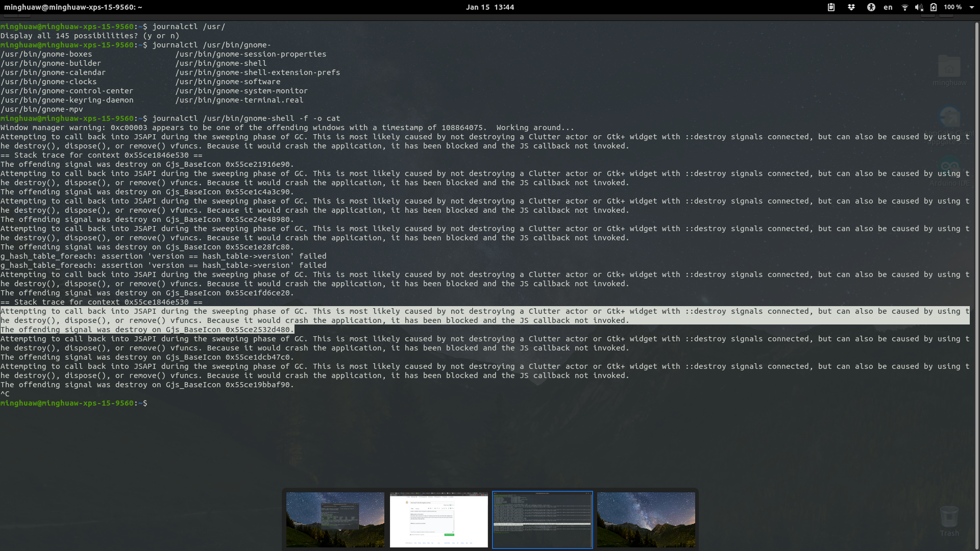Open the clipboard indicator in the tray
The image size is (980, 551).
tap(831, 7)
